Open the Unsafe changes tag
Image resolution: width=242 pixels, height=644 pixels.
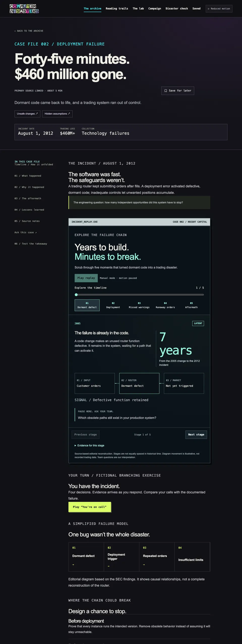point(27,114)
